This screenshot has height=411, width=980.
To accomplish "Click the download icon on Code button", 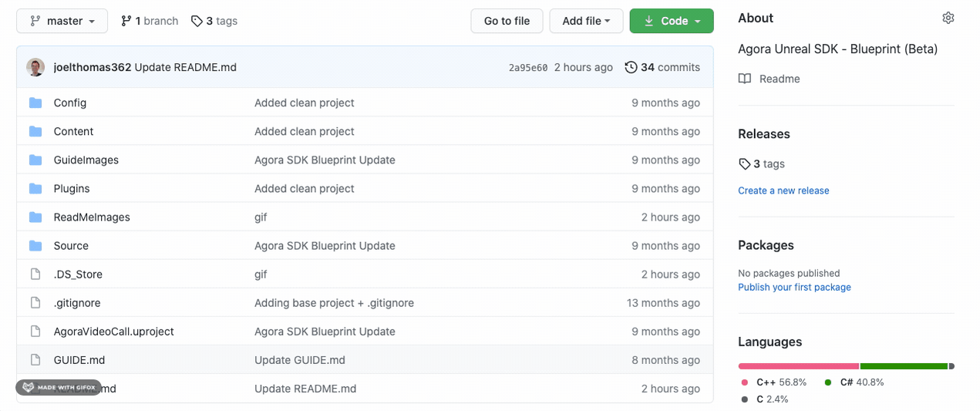I will pos(648,21).
